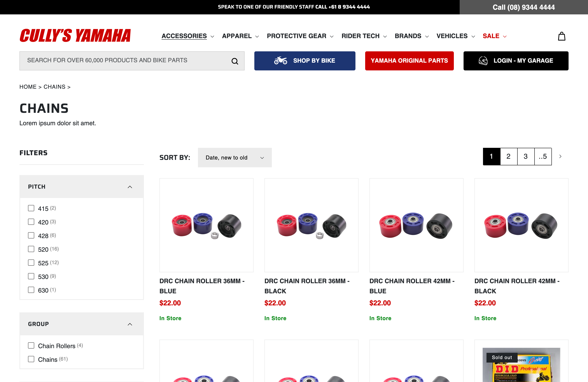The width and height of the screenshot is (588, 382).
Task: Open the Sort By dropdown
Action: click(x=234, y=157)
